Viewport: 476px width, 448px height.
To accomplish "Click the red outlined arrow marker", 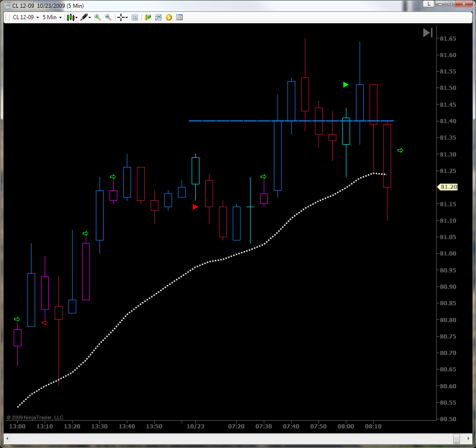I will [45, 323].
